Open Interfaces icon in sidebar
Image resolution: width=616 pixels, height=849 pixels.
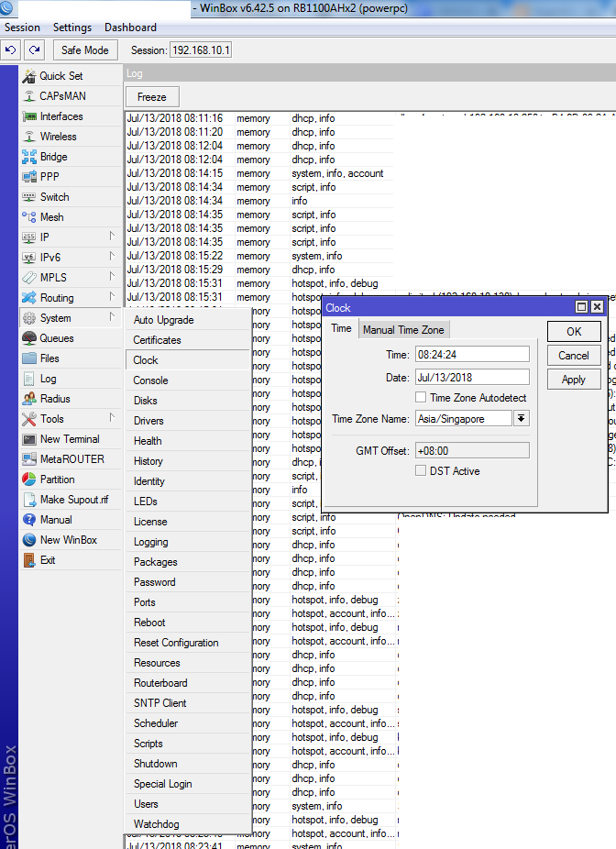[28, 116]
